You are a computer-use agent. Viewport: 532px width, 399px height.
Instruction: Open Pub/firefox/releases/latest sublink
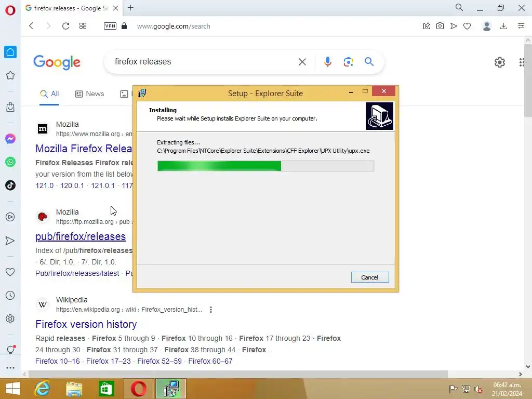[77, 273]
